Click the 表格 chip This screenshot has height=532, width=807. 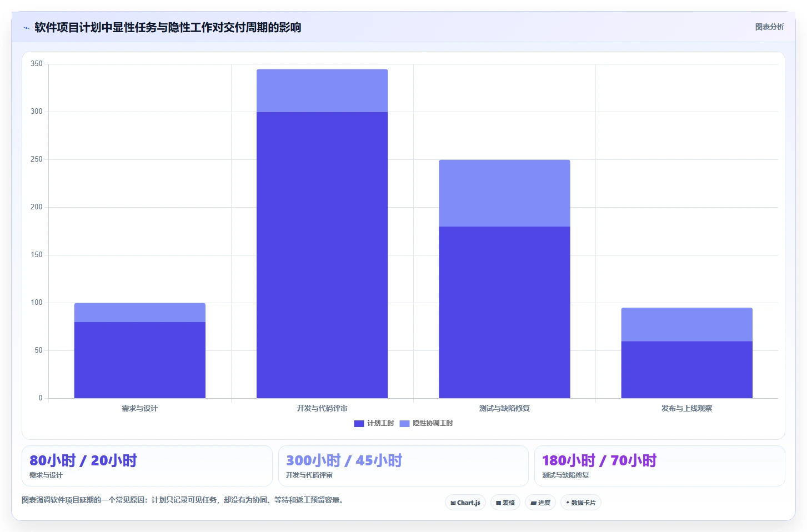pos(505,503)
